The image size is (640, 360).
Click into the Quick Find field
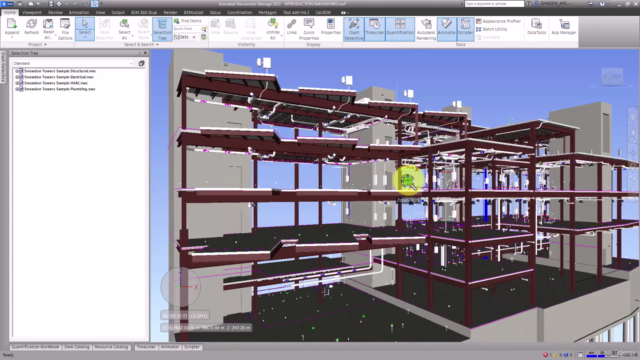[x=186, y=29]
